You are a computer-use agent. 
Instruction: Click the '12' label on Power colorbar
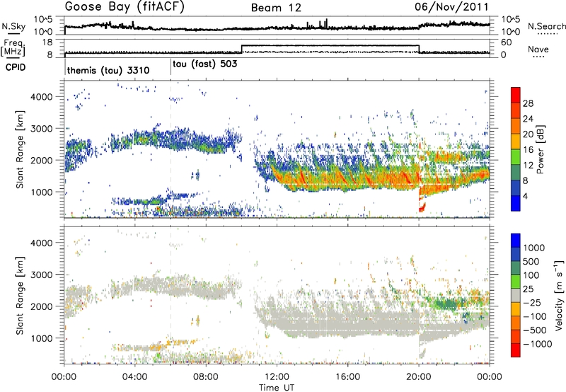click(x=528, y=165)
